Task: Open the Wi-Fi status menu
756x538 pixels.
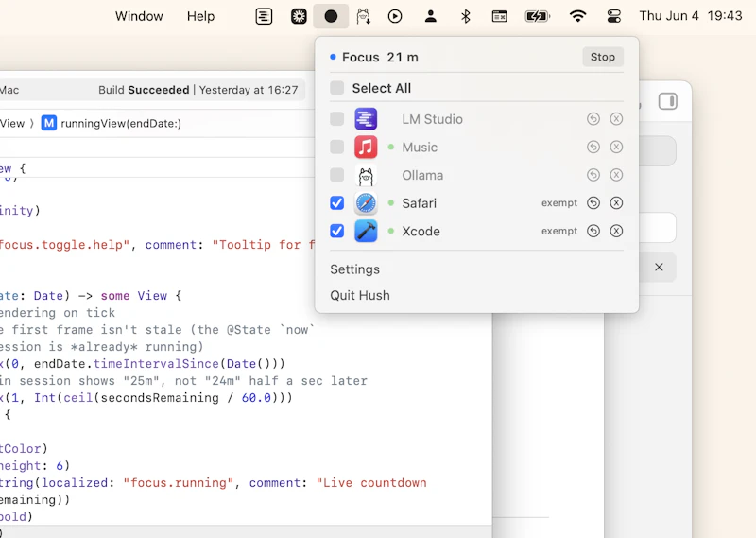Action: pyautogui.click(x=577, y=16)
